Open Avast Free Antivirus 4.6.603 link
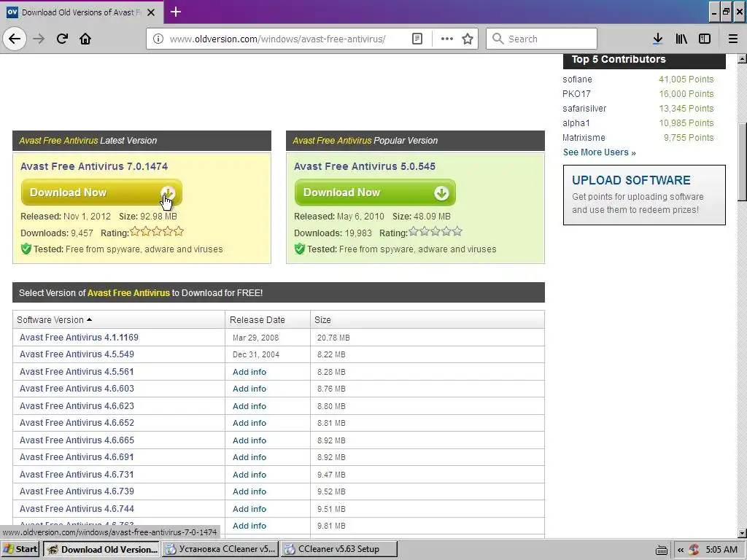 (x=77, y=389)
